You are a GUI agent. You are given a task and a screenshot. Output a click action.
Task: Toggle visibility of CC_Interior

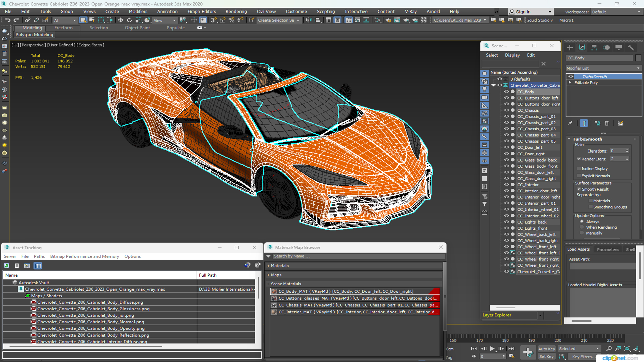[x=506, y=185]
